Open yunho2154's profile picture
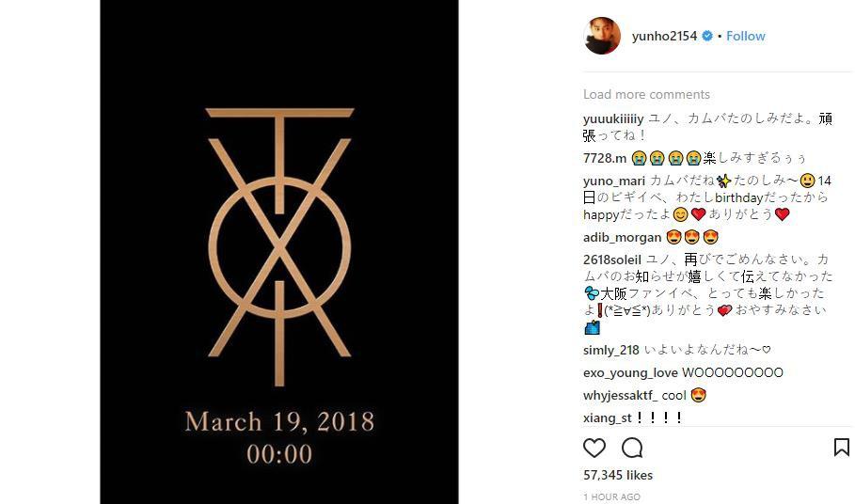 pos(602,36)
